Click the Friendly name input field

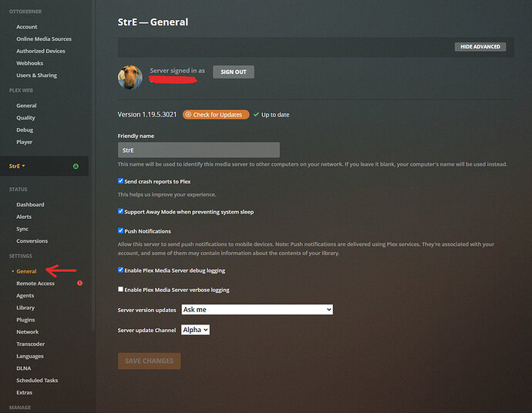pos(198,150)
